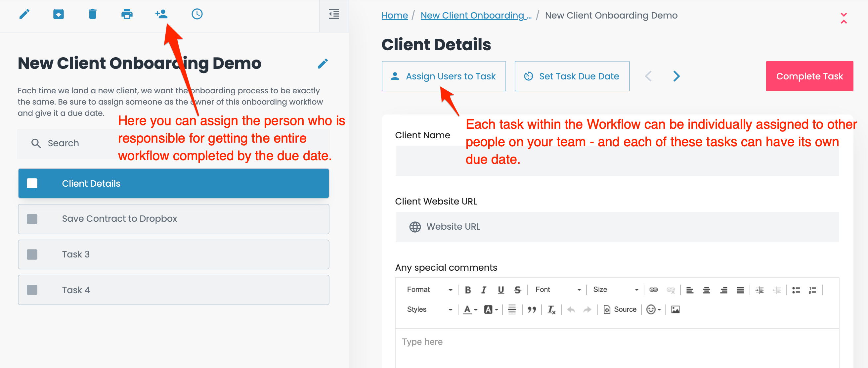Click the next arrow navigation button
Image resolution: width=868 pixels, height=368 pixels.
click(676, 76)
